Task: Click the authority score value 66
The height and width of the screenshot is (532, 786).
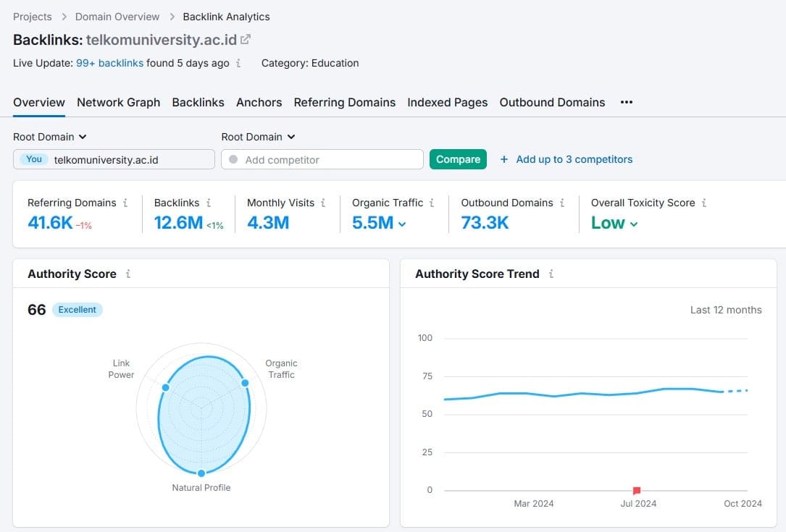Action: 37,310
